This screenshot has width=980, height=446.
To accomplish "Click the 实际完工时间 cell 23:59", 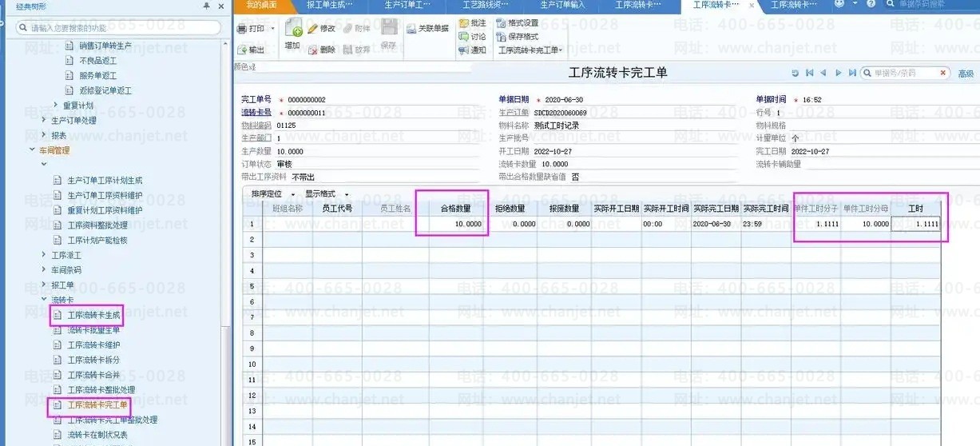I will click(x=766, y=224).
